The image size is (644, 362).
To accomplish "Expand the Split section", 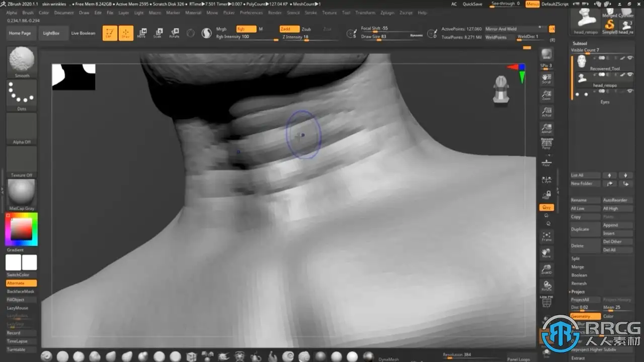I will (x=576, y=258).
